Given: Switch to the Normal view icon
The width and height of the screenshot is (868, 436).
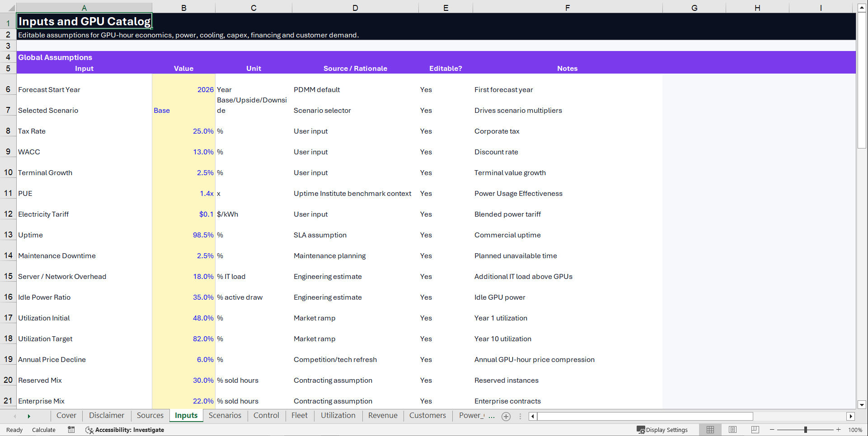Looking at the screenshot, I should coord(710,430).
